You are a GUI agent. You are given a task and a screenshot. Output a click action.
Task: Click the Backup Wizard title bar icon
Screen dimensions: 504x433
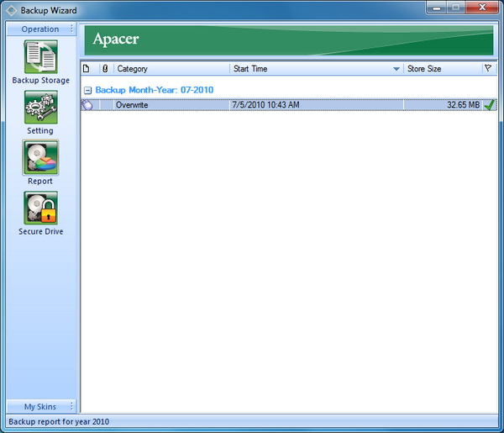point(12,11)
